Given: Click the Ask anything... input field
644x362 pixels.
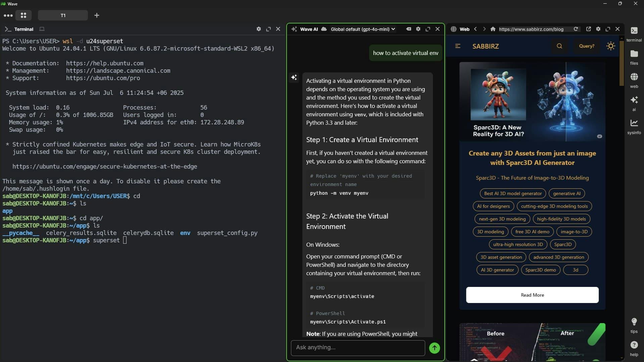Looking at the screenshot, I should (x=358, y=348).
